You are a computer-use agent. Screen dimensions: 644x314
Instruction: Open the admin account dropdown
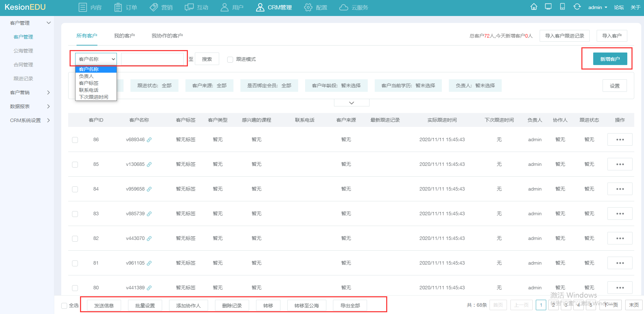[x=597, y=7]
